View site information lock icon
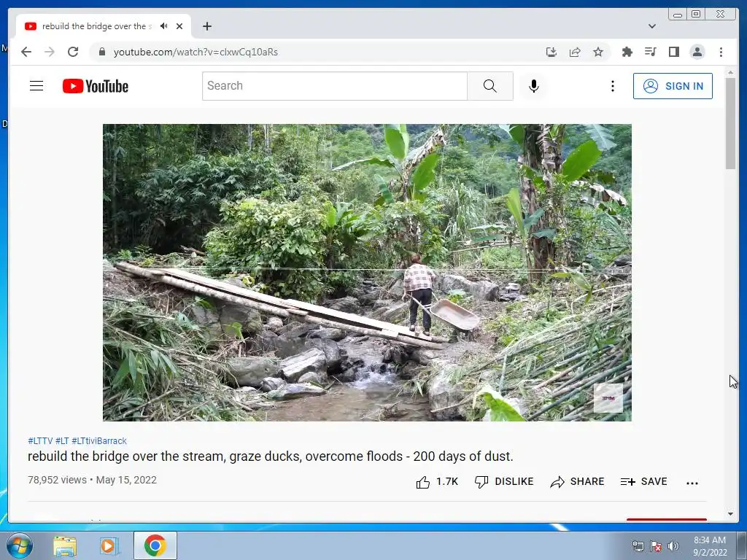Viewport: 747px width, 560px height. tap(101, 52)
